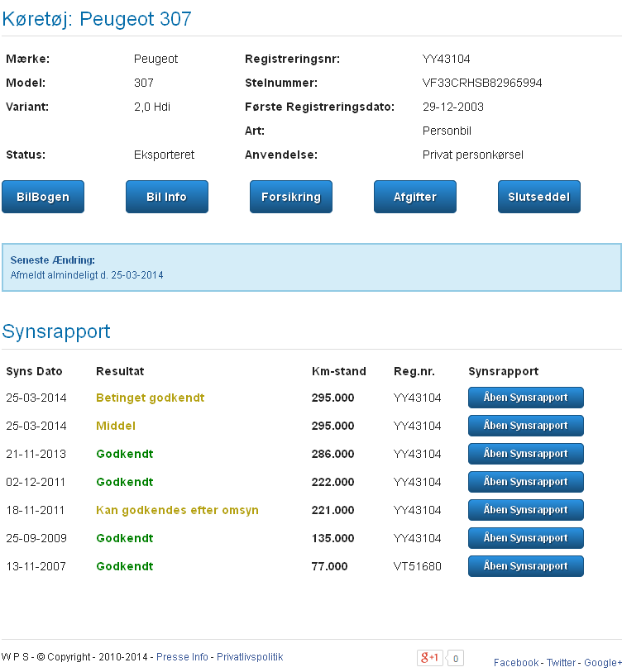Click the Slutseddel button
The width and height of the screenshot is (622, 672).
(538, 197)
